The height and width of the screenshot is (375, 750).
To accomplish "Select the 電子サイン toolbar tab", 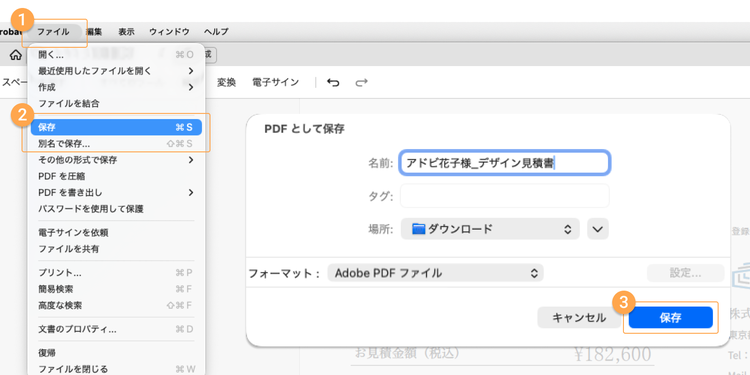I will [276, 82].
